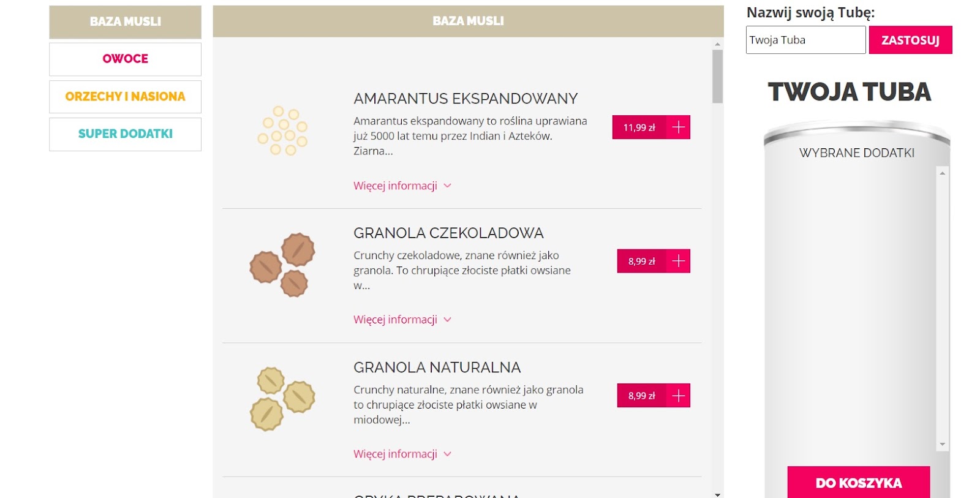Click the DO KOSZYKA button
This screenshot has width=980, height=498.
858,482
